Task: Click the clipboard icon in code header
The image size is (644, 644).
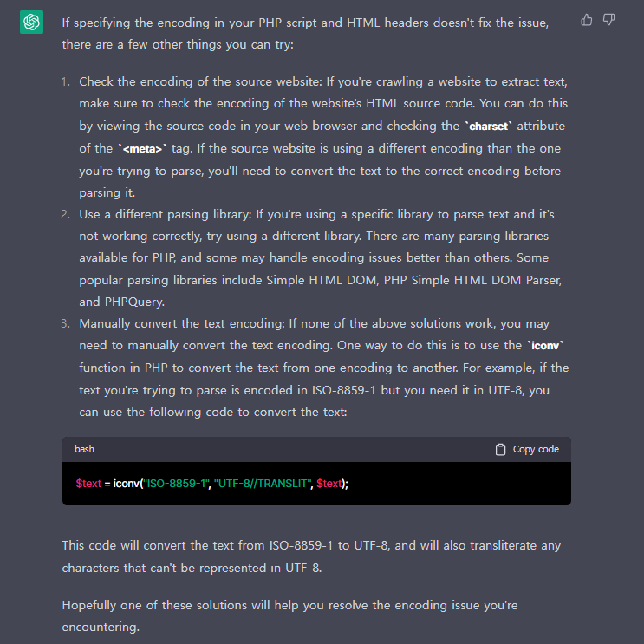Action: (500, 449)
